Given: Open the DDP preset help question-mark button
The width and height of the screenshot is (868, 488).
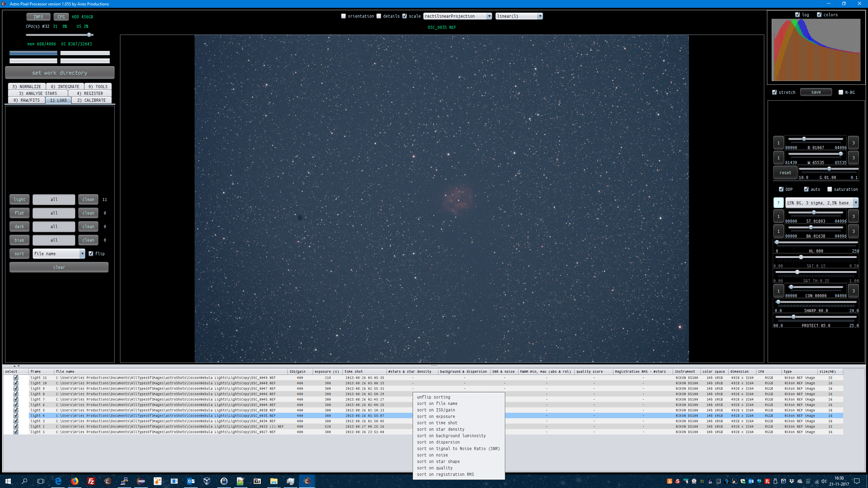Looking at the screenshot, I should pos(778,203).
